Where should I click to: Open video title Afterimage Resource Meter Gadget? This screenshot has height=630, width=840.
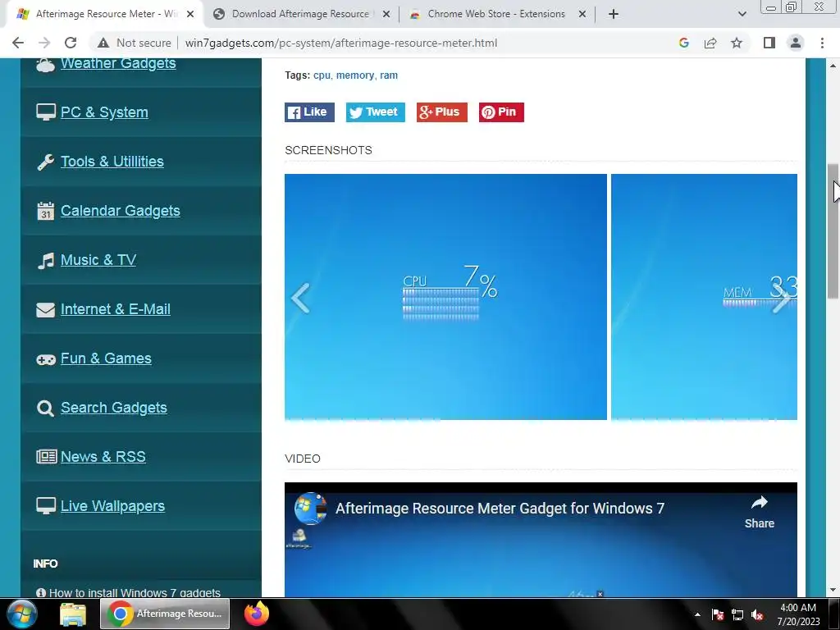(500, 509)
